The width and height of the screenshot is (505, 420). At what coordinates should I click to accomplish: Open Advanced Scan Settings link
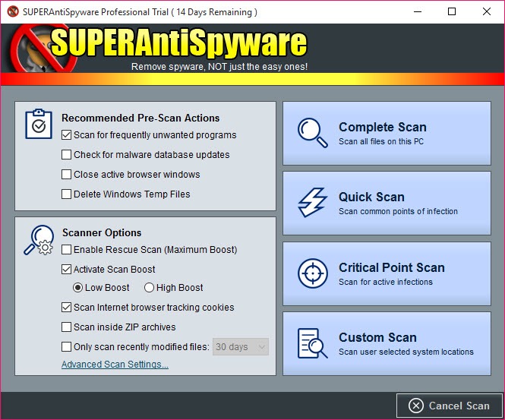[x=115, y=365]
